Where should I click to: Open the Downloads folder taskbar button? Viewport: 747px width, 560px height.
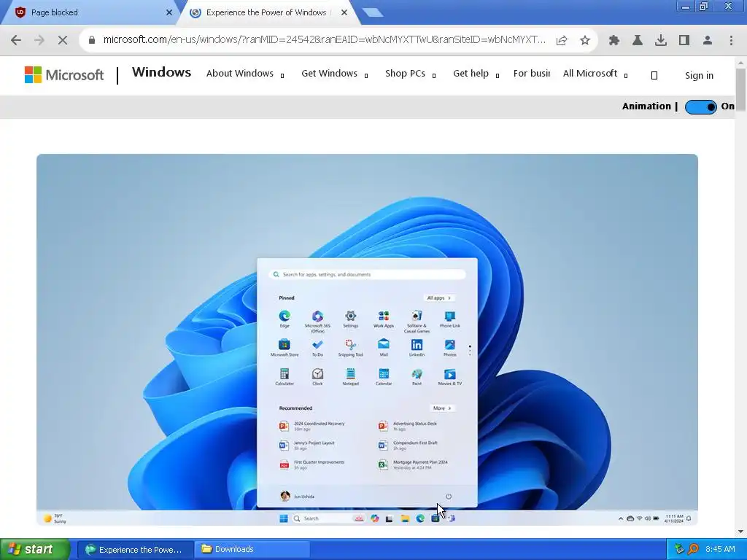(252, 549)
